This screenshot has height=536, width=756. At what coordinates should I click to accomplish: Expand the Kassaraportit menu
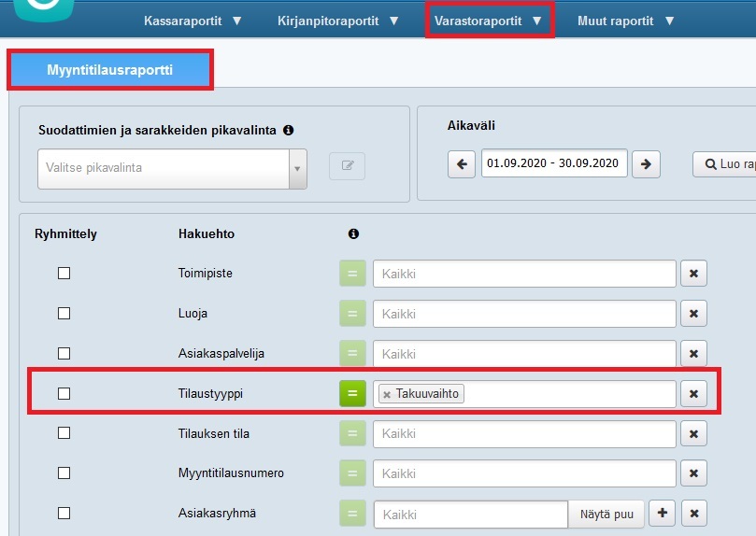pyautogui.click(x=193, y=21)
